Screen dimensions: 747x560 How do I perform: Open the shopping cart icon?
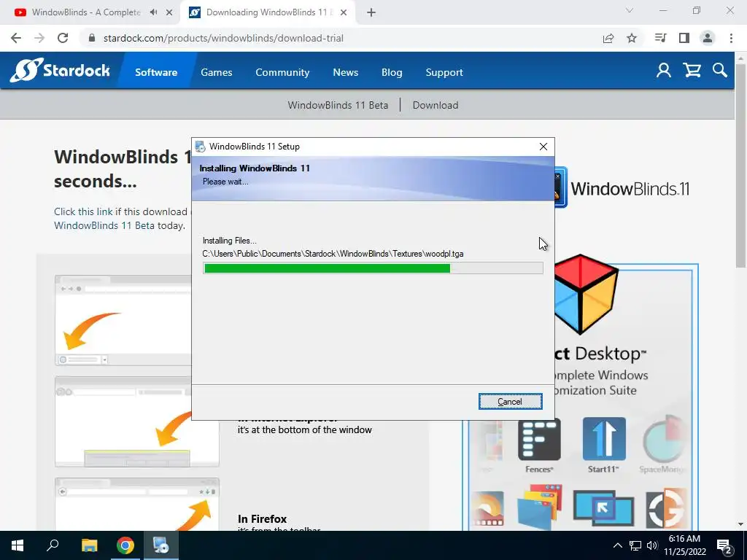pos(692,71)
